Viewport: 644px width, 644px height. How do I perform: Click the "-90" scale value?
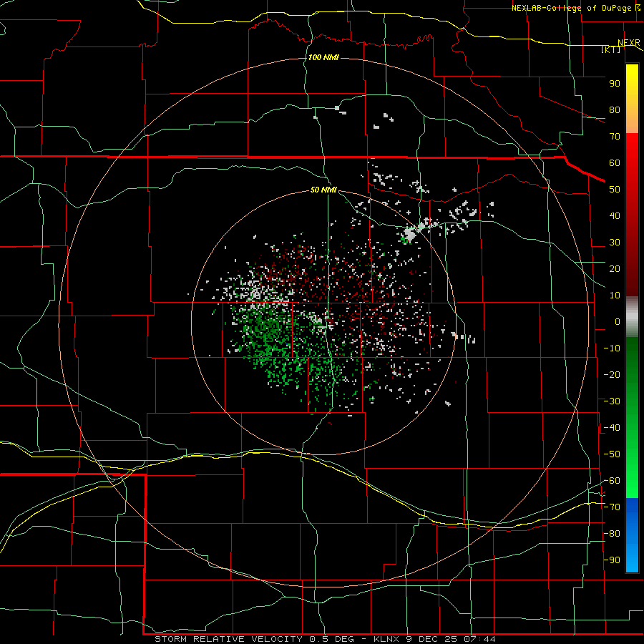coord(612,560)
